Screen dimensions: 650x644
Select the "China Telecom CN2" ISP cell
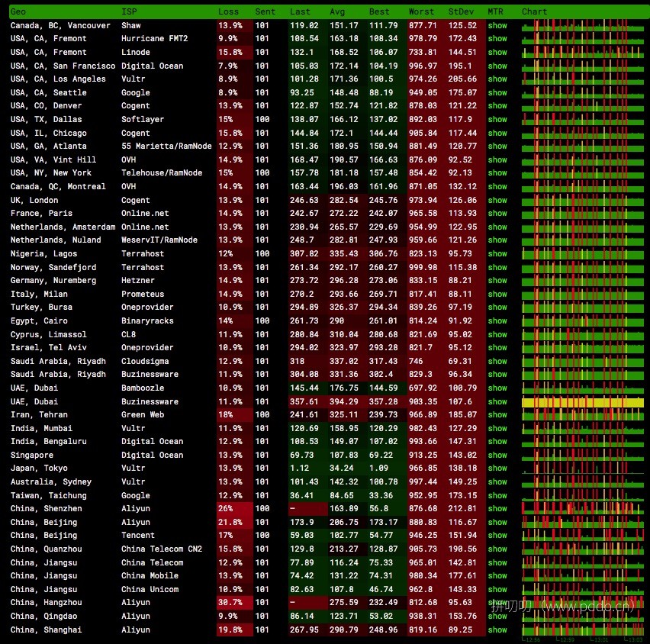tap(162, 549)
